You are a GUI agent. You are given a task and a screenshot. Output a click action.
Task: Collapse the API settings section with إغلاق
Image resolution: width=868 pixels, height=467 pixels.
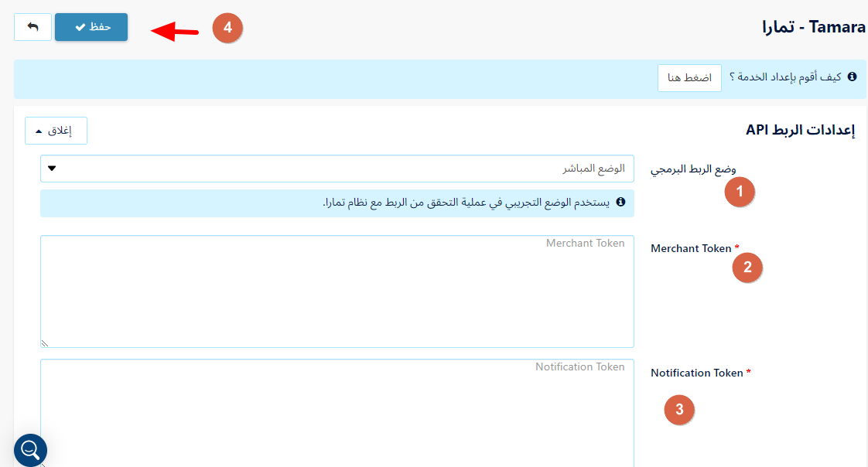tap(56, 131)
